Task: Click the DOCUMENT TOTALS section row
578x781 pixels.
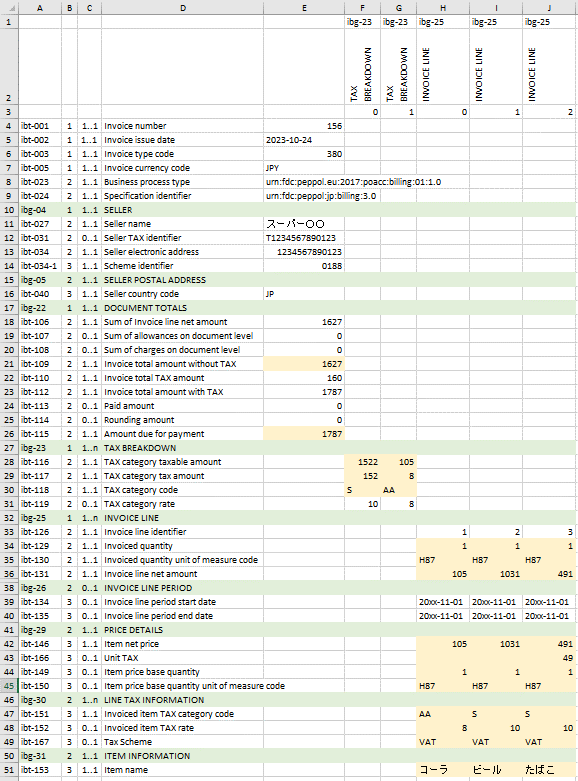Action: pos(297,308)
